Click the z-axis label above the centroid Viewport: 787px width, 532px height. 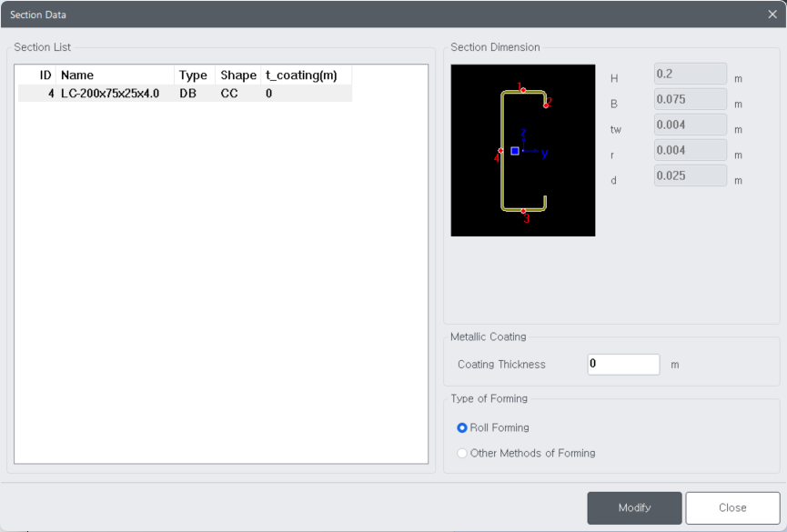coord(523,132)
